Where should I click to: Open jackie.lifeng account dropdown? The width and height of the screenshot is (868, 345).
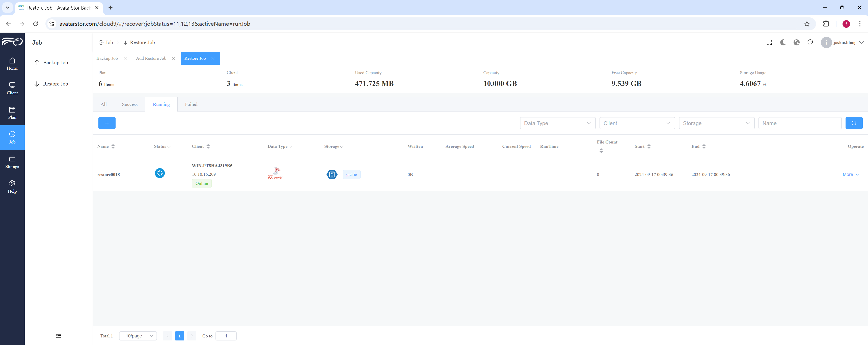pyautogui.click(x=848, y=42)
